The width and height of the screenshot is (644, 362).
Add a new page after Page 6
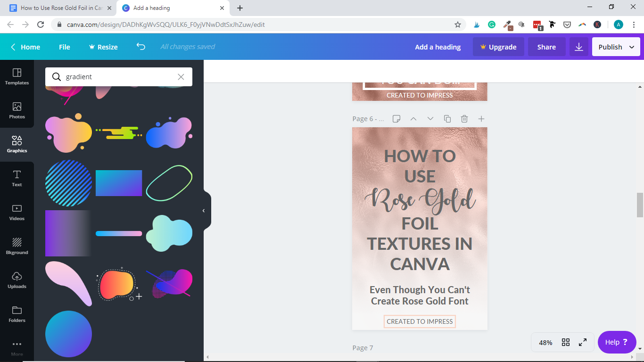click(x=481, y=119)
